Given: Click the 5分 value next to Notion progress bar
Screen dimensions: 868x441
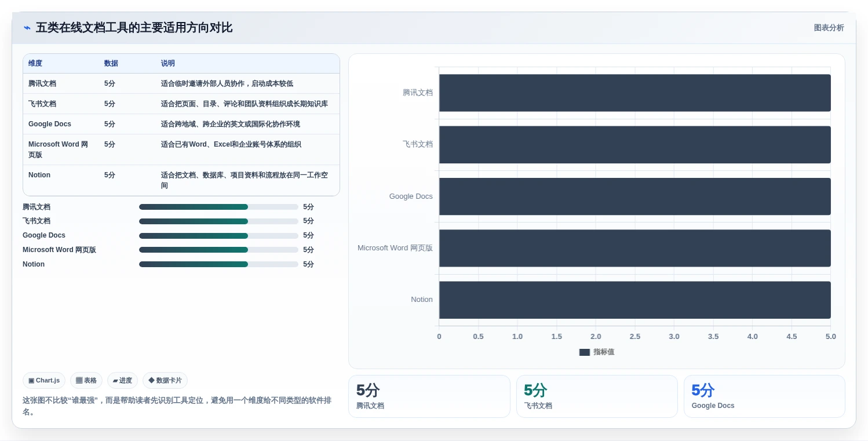Looking at the screenshot, I should tap(308, 264).
